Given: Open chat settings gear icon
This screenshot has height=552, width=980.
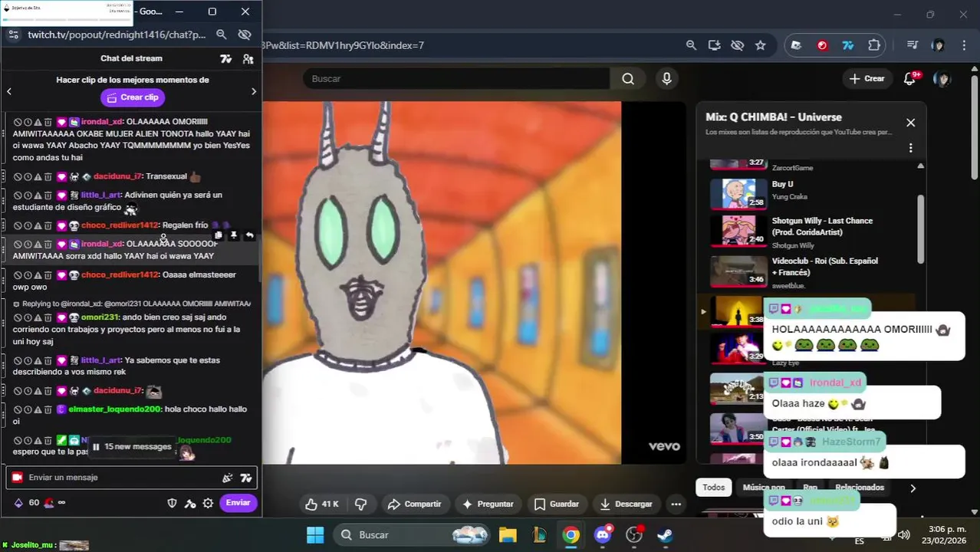Looking at the screenshot, I should click(x=208, y=503).
